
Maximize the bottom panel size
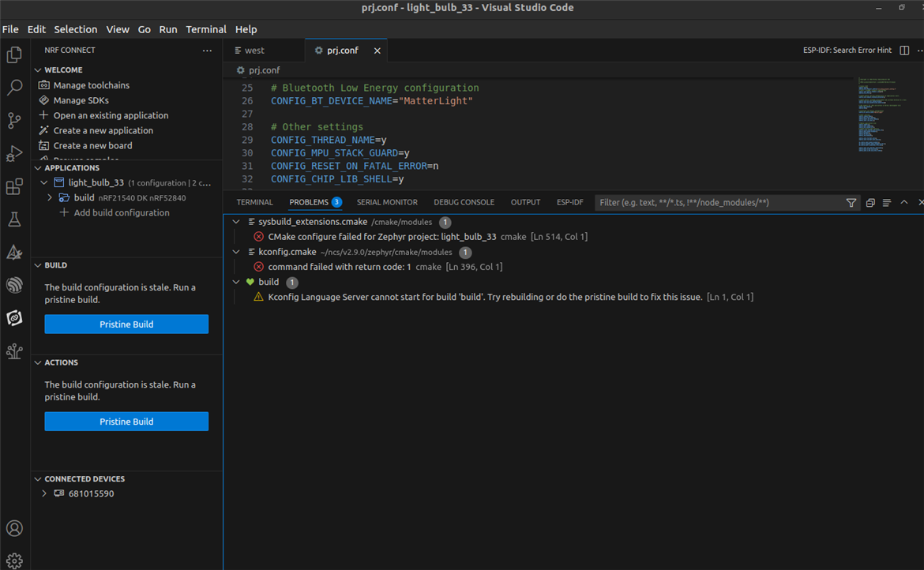point(904,203)
